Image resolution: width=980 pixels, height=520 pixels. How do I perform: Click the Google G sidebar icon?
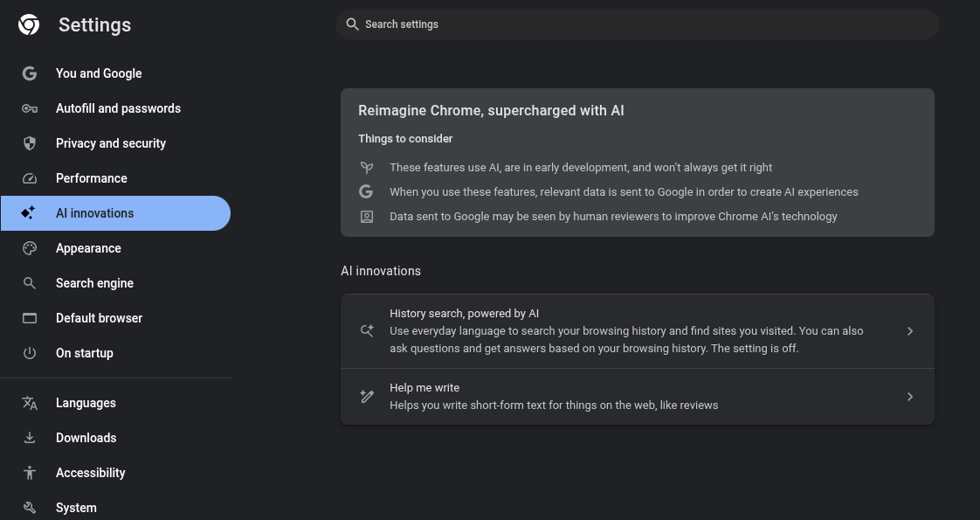[30, 73]
